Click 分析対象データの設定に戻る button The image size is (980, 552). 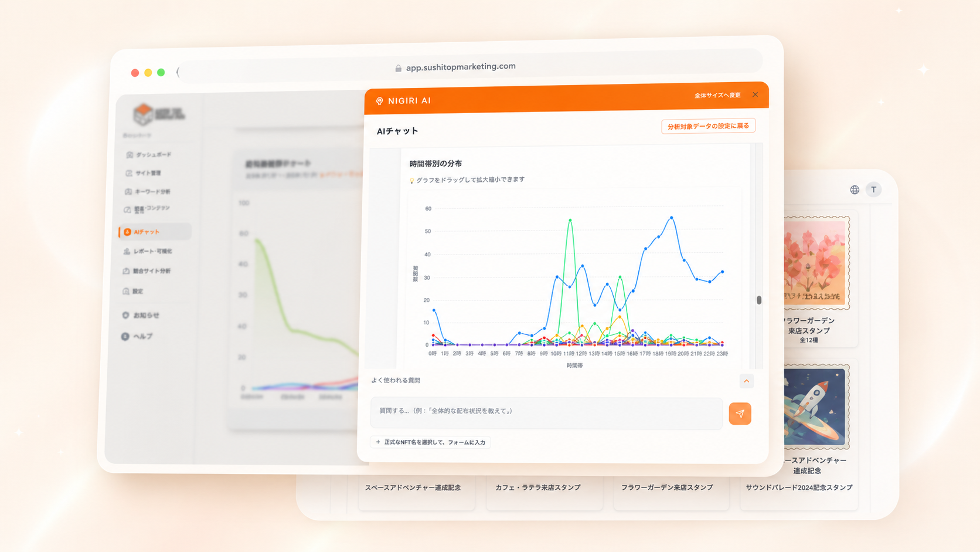[708, 126]
